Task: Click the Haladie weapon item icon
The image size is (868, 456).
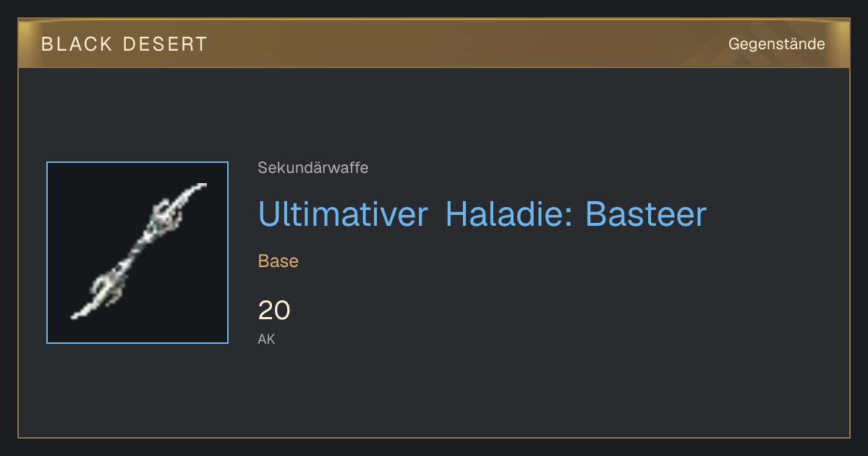Action: point(137,252)
